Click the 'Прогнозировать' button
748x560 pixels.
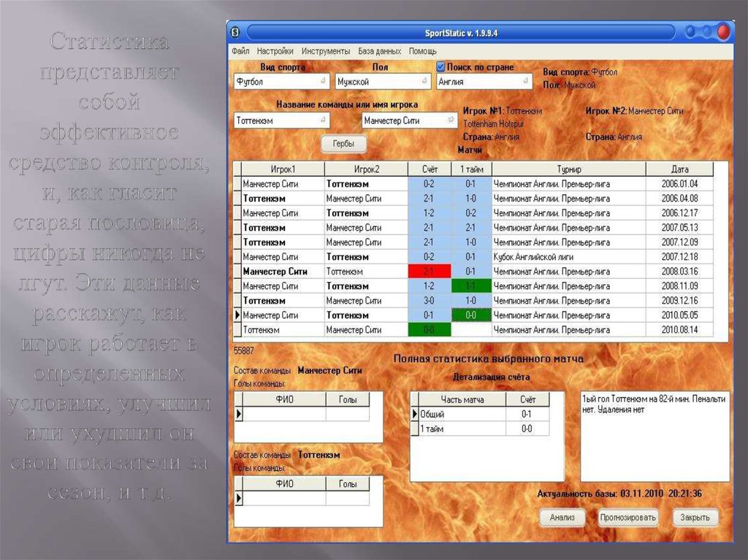pyautogui.click(x=627, y=518)
